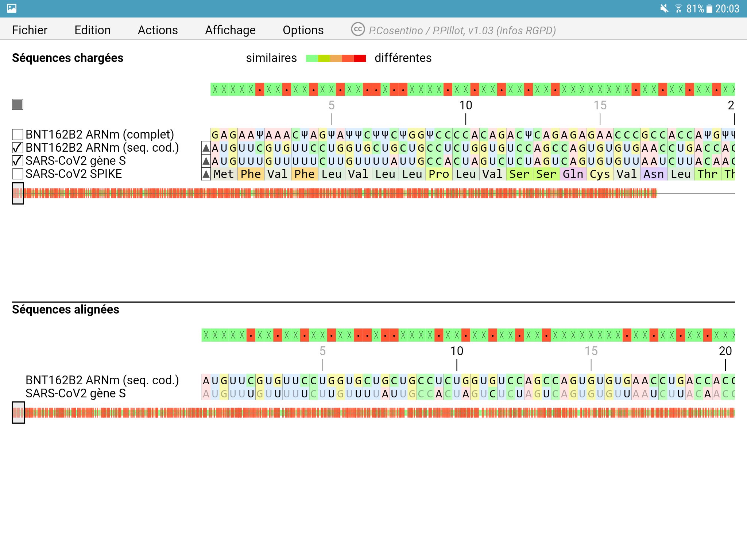This screenshot has width=747, height=560.
Task: Click the first green asterisk cell in the aligned similarity bar
Action: click(x=206, y=335)
